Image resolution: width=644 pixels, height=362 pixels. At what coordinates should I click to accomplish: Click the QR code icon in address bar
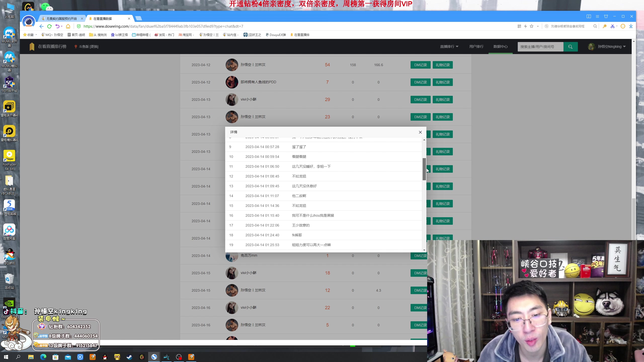pyautogui.click(x=519, y=26)
